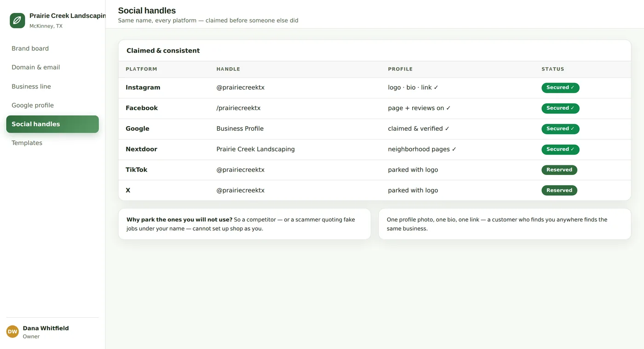The height and width of the screenshot is (349, 644).
Task: Go to Domain & email
Action: [x=52, y=67]
